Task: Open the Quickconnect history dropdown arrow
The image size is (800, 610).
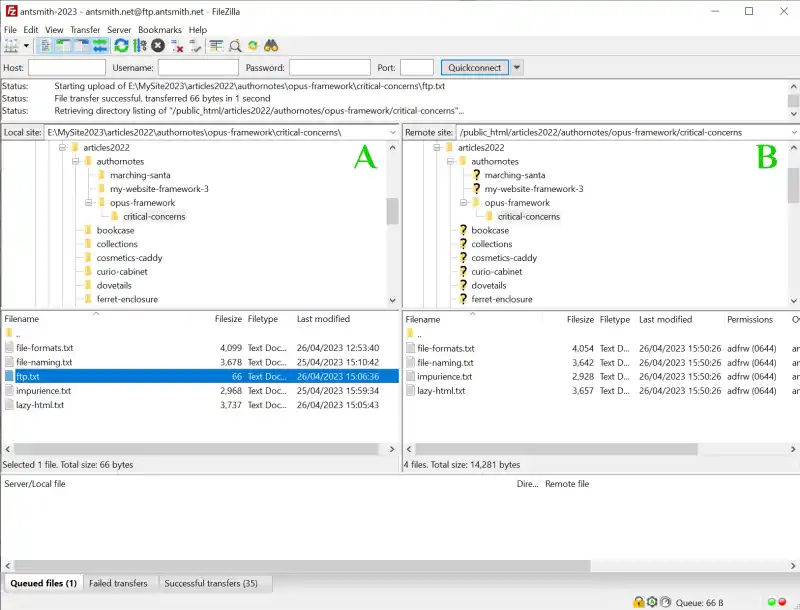Action: pos(517,67)
